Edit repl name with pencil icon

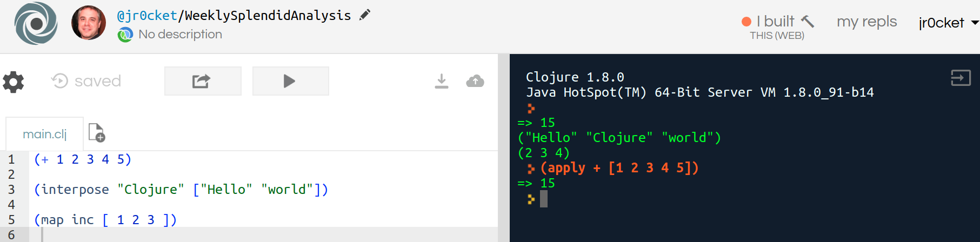pos(365,15)
